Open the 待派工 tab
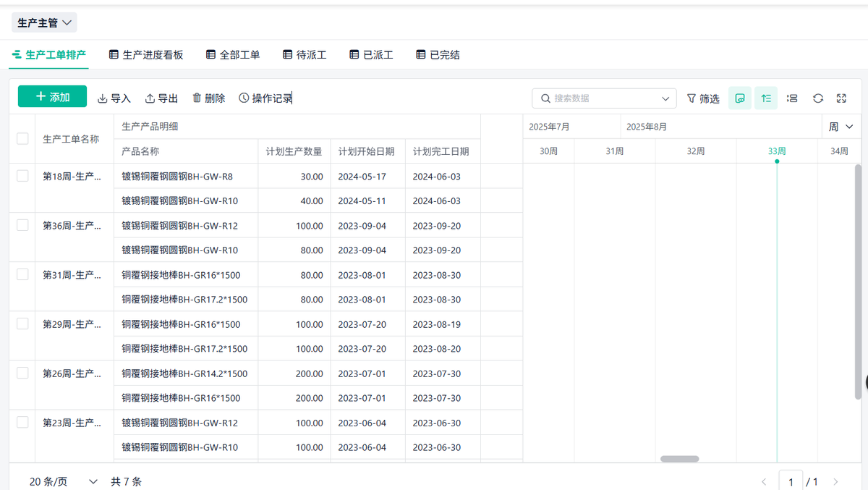This screenshot has height=490, width=868. 305,55
